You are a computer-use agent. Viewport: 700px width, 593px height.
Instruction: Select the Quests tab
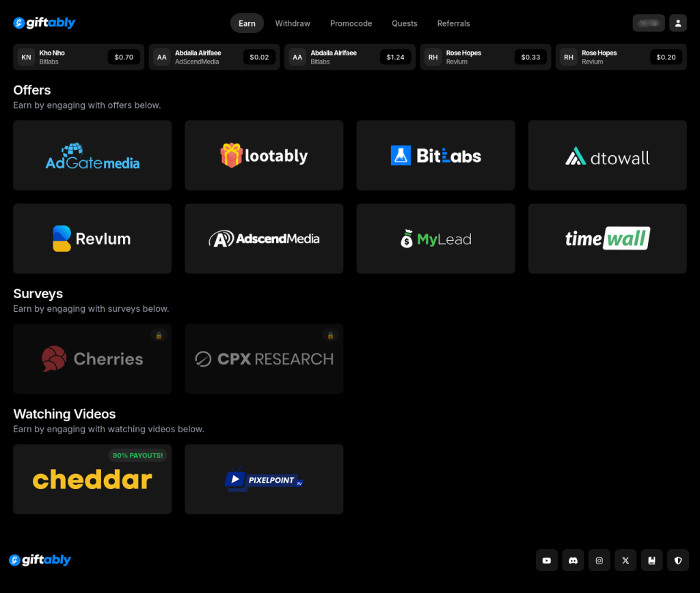pyautogui.click(x=405, y=23)
